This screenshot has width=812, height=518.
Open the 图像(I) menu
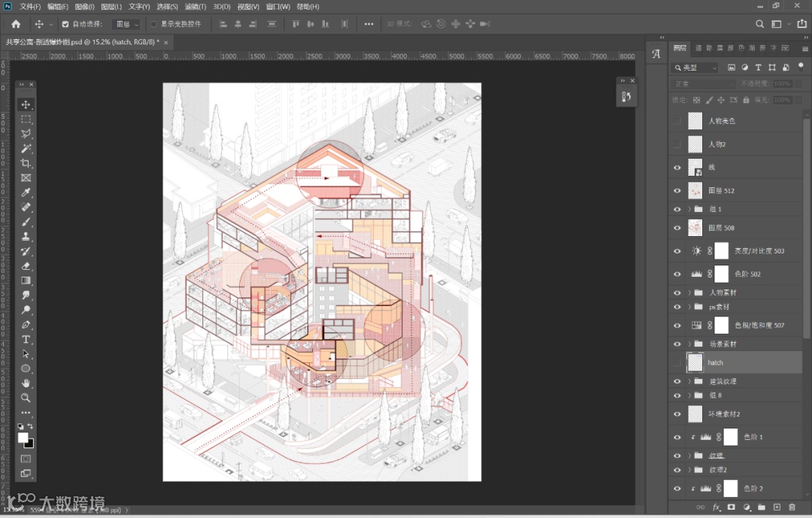pyautogui.click(x=84, y=7)
